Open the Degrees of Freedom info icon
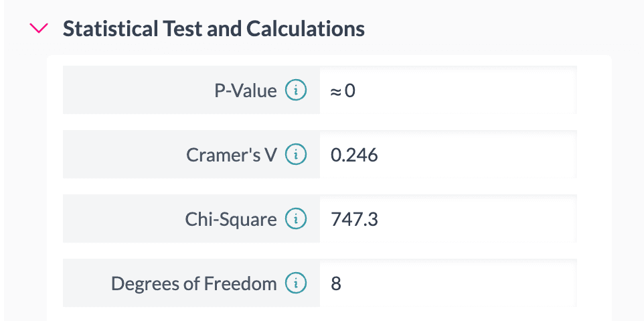 296,283
